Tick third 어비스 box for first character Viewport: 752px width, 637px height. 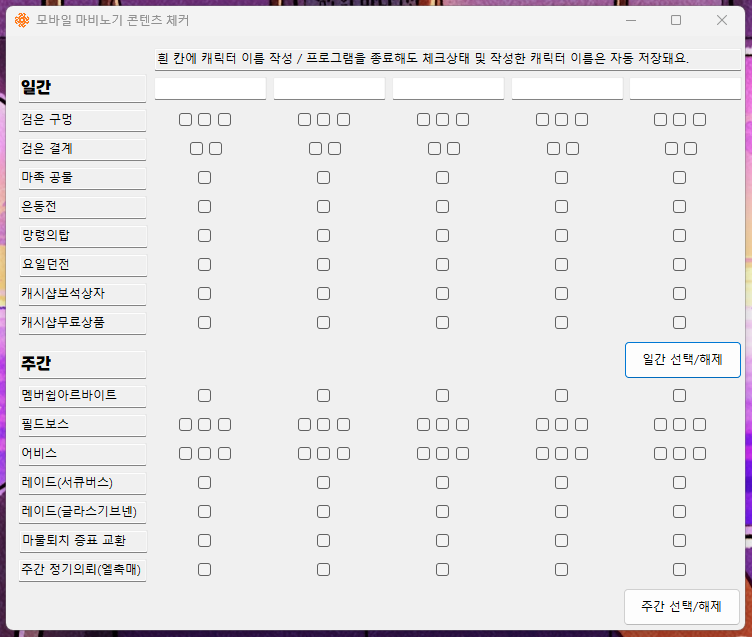pyautogui.click(x=224, y=454)
